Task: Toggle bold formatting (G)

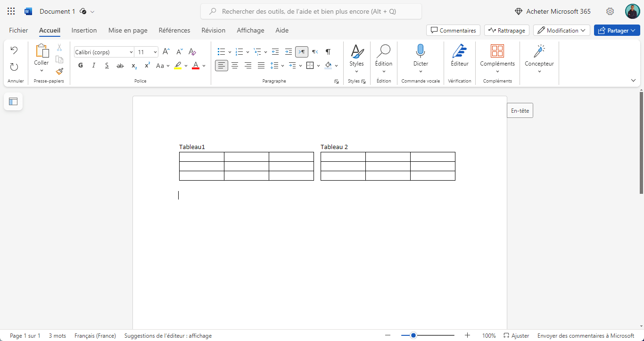Action: 81,66
